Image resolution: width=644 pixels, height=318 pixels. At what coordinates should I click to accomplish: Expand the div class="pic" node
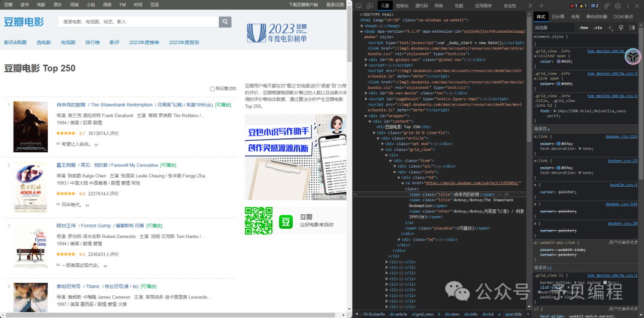[395, 166]
